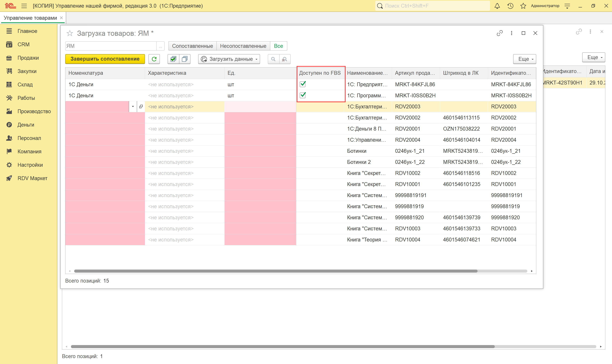Image resolution: width=612 pixels, height=364 pixels.
Task: Click the uncheck all rows icon
Action: (x=185, y=59)
